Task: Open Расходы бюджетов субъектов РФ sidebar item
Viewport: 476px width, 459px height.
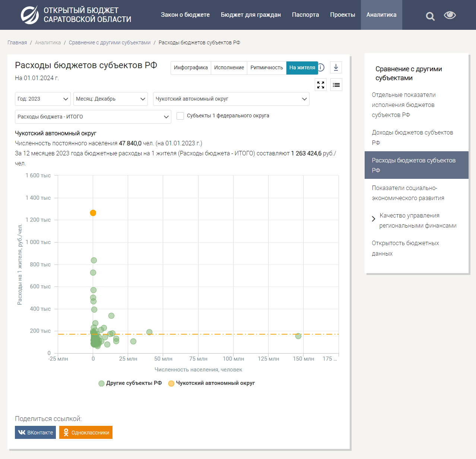Action: (x=416, y=165)
